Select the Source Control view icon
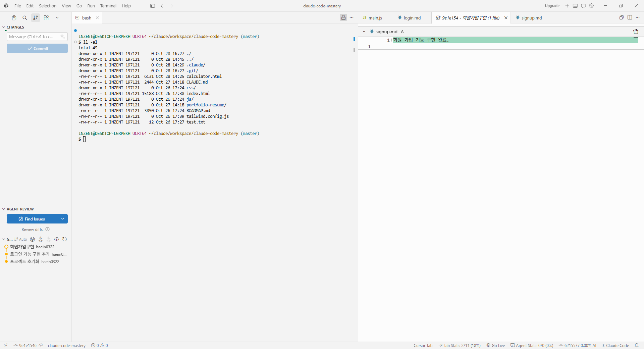Image resolution: width=644 pixels, height=349 pixels. pyautogui.click(x=36, y=18)
